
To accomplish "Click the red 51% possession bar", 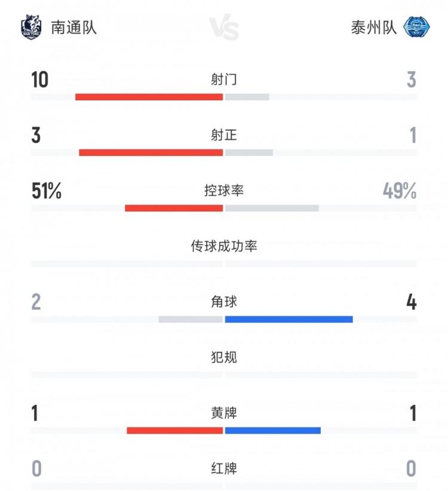I will (174, 208).
